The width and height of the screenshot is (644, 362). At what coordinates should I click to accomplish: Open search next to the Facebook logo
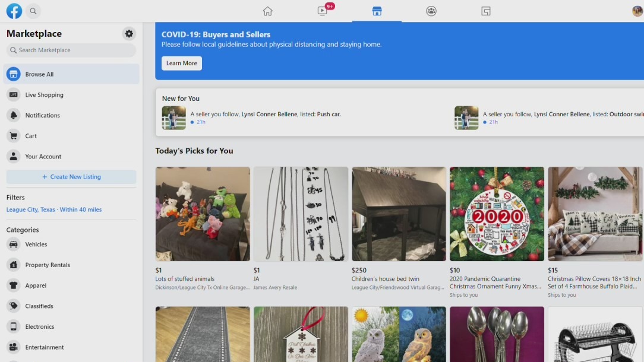point(33,11)
